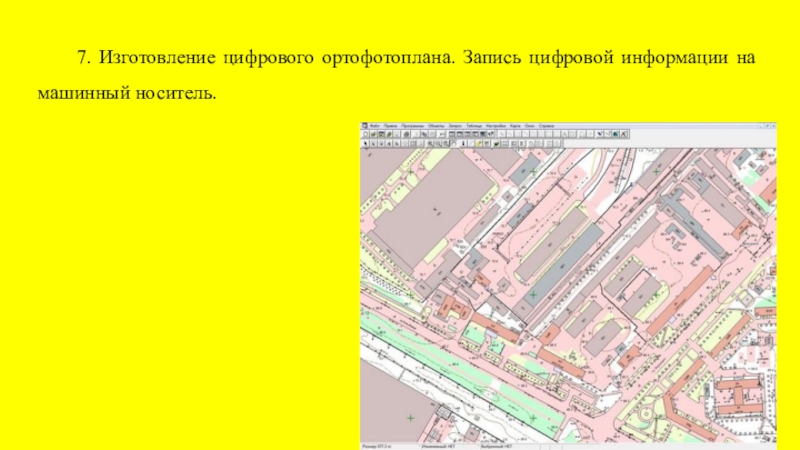The image size is (800, 450).
Task: Click the New Table icon
Action: (365, 134)
